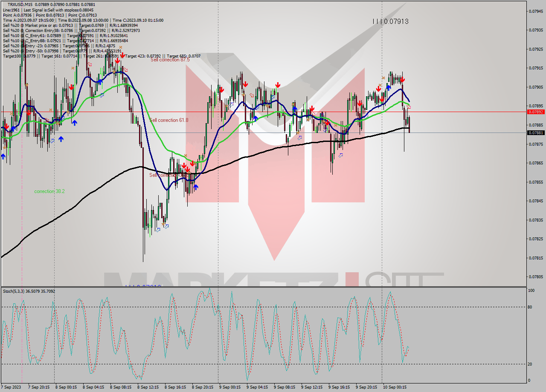Click the '8 Sep 08:15' time axis label
The image size is (546, 392).
click(x=121, y=387)
